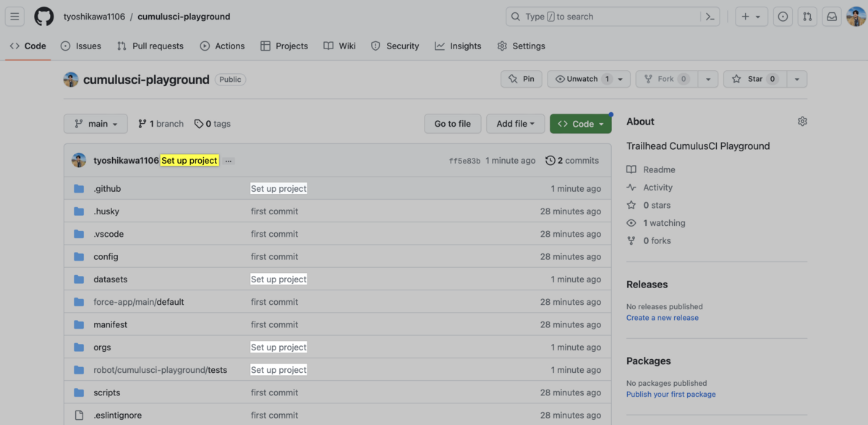View 0 stars link in About
Image resolution: width=868 pixels, height=425 pixels.
[649, 205]
